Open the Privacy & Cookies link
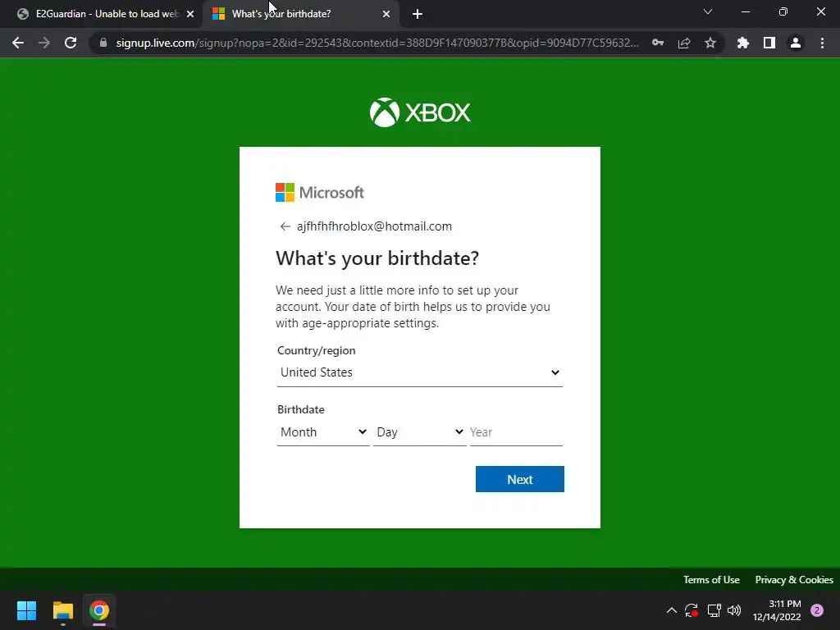 tap(794, 580)
